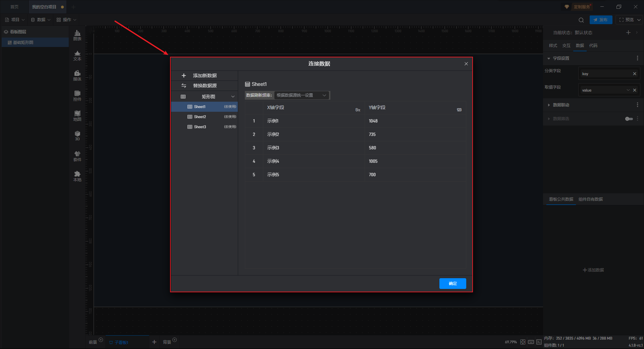Toggle the 数据筛选 data filter switch
The width and height of the screenshot is (644, 349).
tap(629, 119)
